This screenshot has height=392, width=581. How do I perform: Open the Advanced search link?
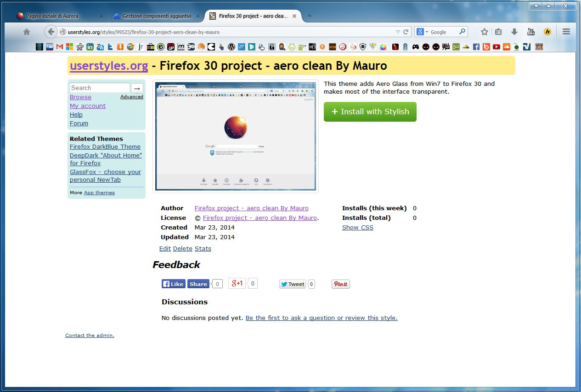(132, 97)
